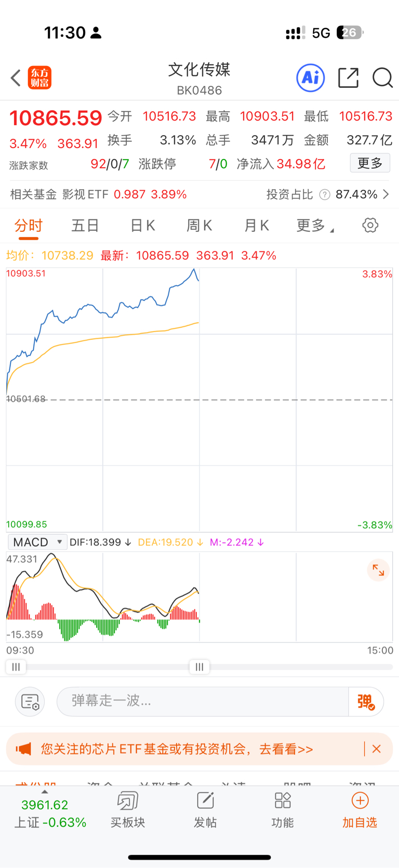Tap the share icon
This screenshot has width=399, height=868.
tap(348, 78)
